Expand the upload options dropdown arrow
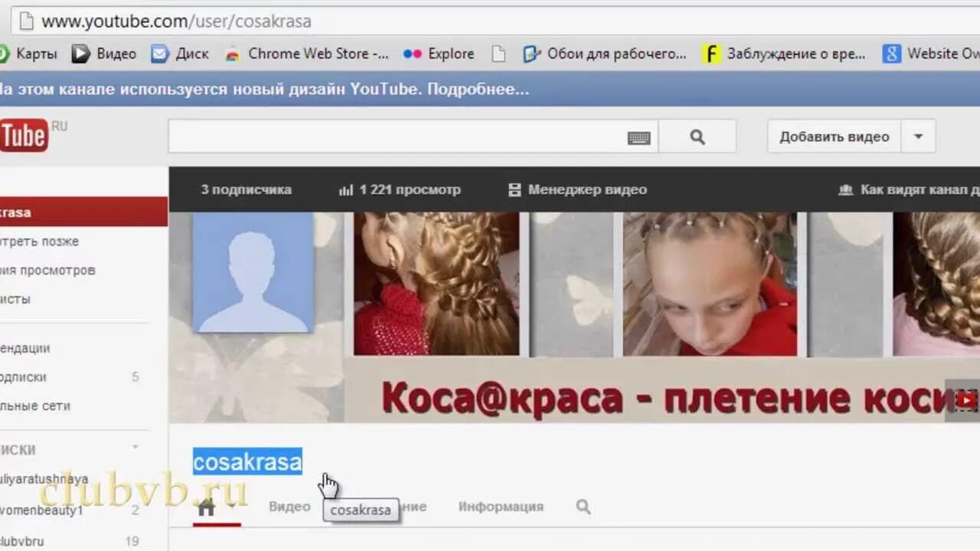The image size is (980, 551). [919, 137]
